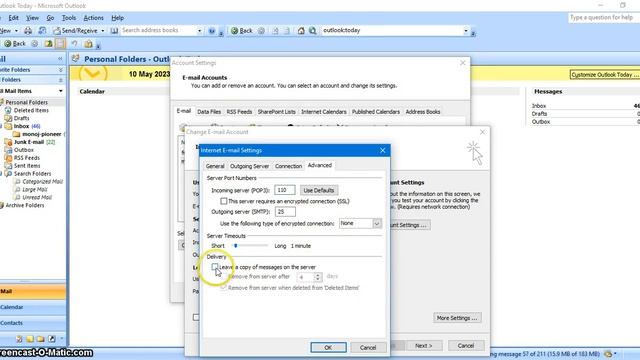Select the Unread Mail search folder

[x=37, y=197]
